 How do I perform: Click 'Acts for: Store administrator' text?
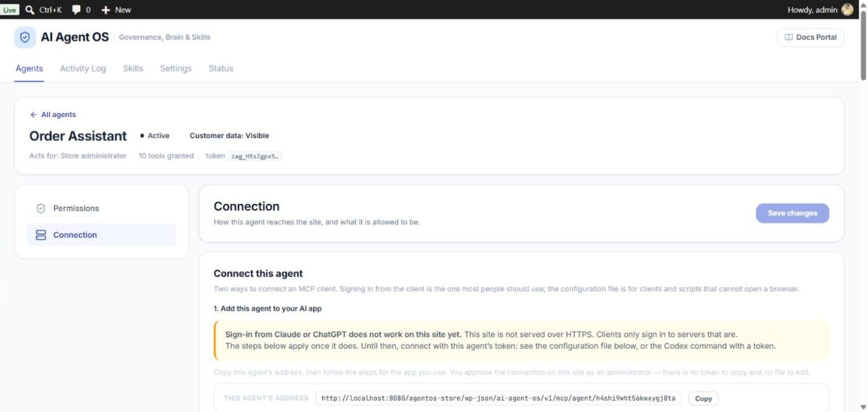coord(78,156)
